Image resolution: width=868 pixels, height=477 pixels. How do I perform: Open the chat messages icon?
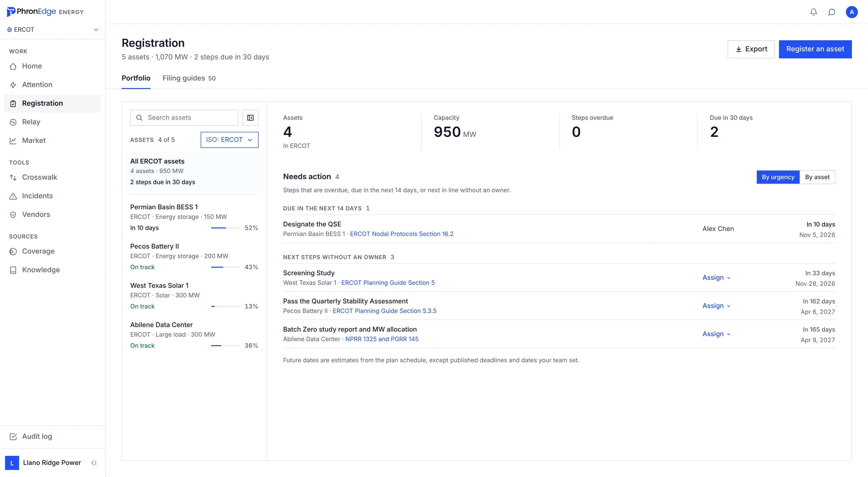point(832,12)
